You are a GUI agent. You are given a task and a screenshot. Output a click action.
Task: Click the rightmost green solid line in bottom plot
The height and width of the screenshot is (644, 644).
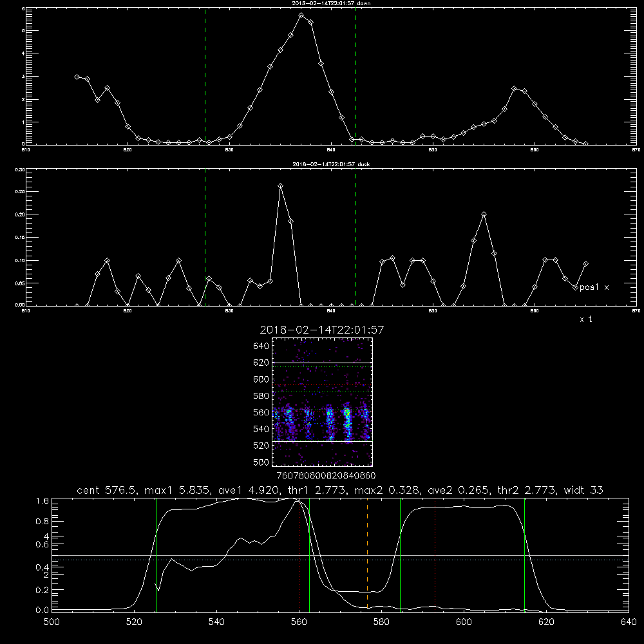click(524, 554)
